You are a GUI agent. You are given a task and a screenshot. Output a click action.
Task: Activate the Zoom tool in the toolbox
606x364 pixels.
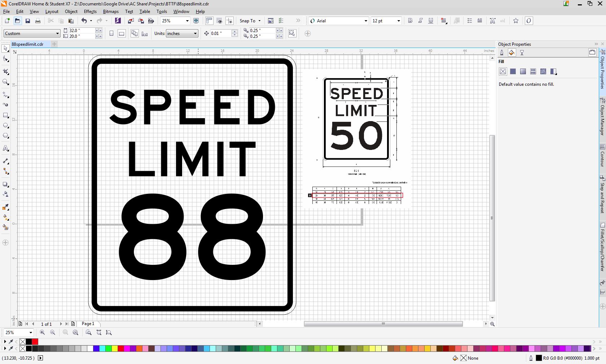pos(5,82)
